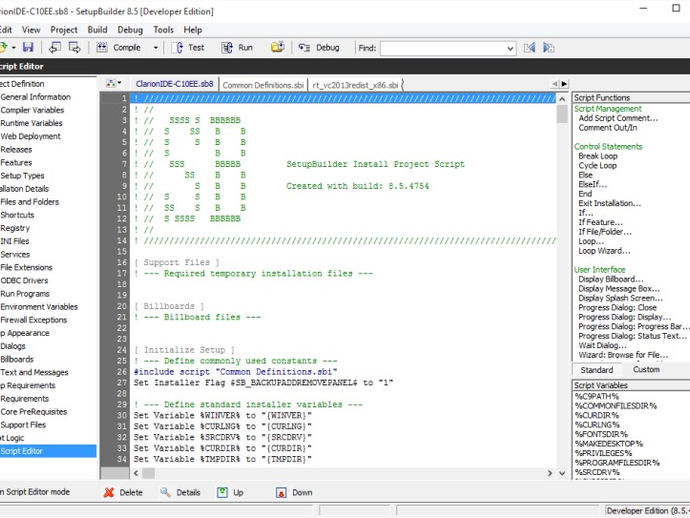Click Display Message Box... function
Viewport: 690px width, 518px height.
pyautogui.click(x=619, y=289)
